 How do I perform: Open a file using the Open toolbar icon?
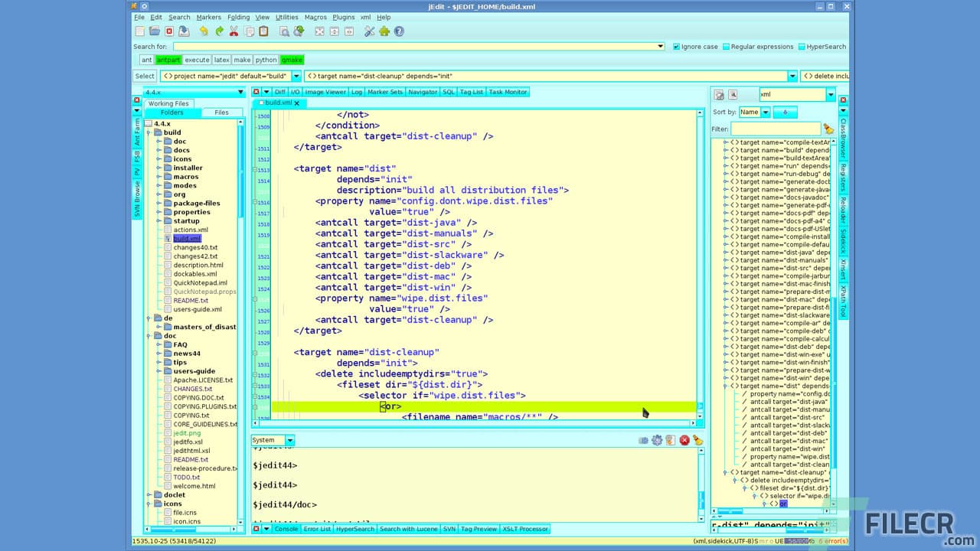coord(153,31)
